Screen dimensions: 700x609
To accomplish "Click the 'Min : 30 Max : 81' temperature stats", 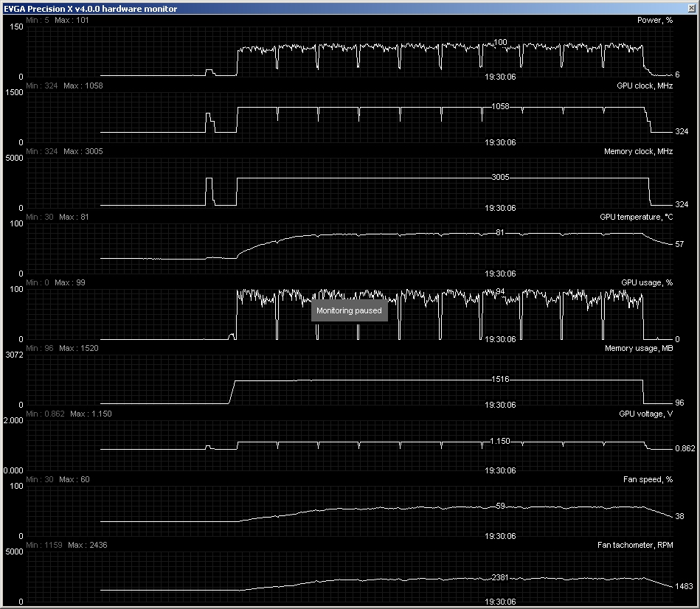I will pyautogui.click(x=57, y=217).
